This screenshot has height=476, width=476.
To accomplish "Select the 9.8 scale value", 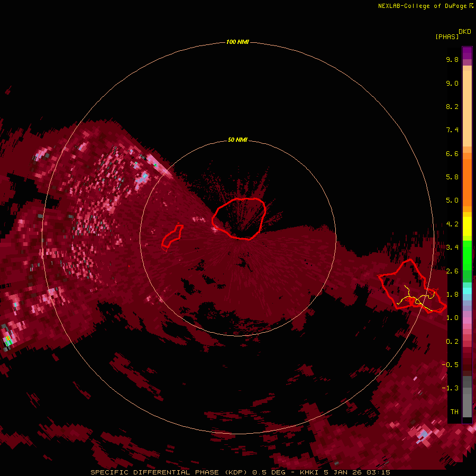I will pyautogui.click(x=452, y=59).
